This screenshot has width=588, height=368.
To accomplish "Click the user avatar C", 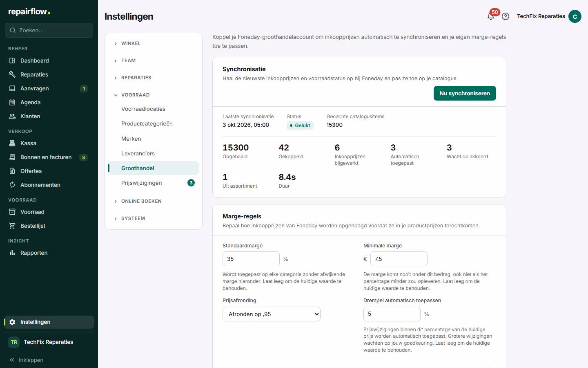I will pos(575,16).
